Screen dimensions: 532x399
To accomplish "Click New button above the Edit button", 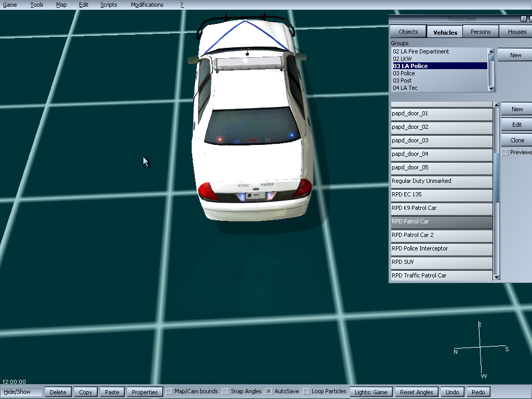I will [x=517, y=109].
